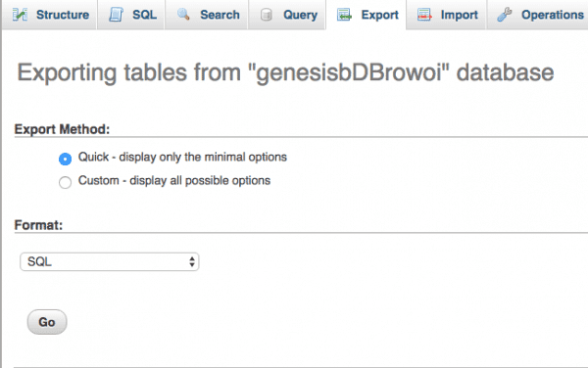Click the Import tab icon

(424, 15)
